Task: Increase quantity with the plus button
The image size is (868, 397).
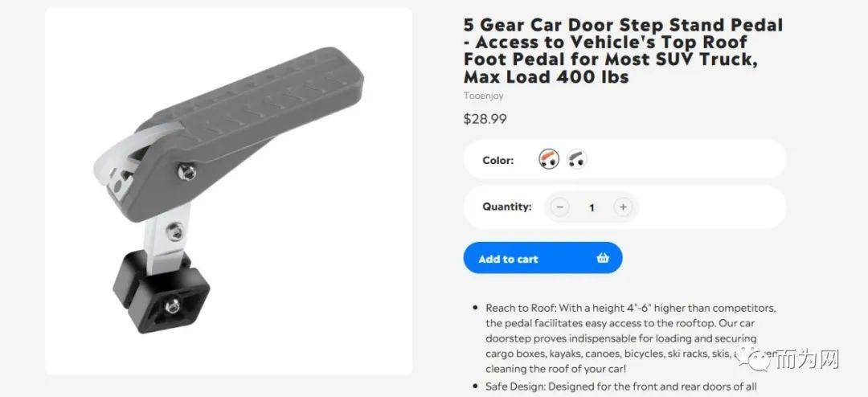Action: (623, 207)
